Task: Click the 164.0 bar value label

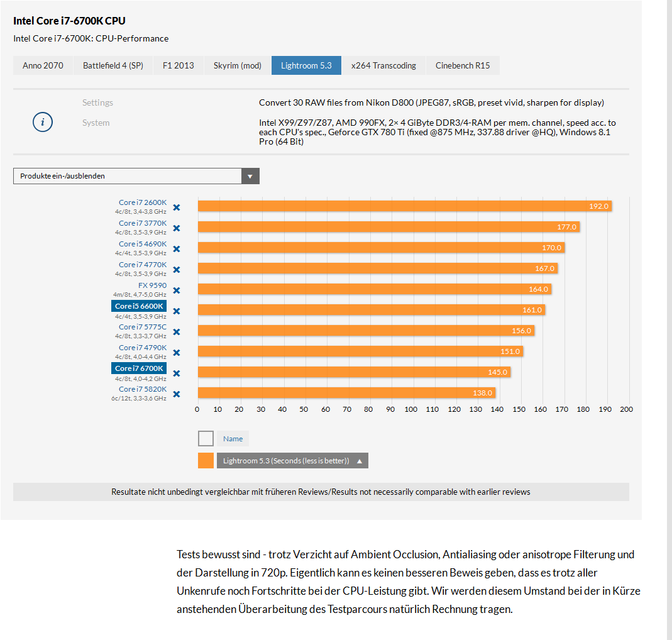Action: [538, 289]
